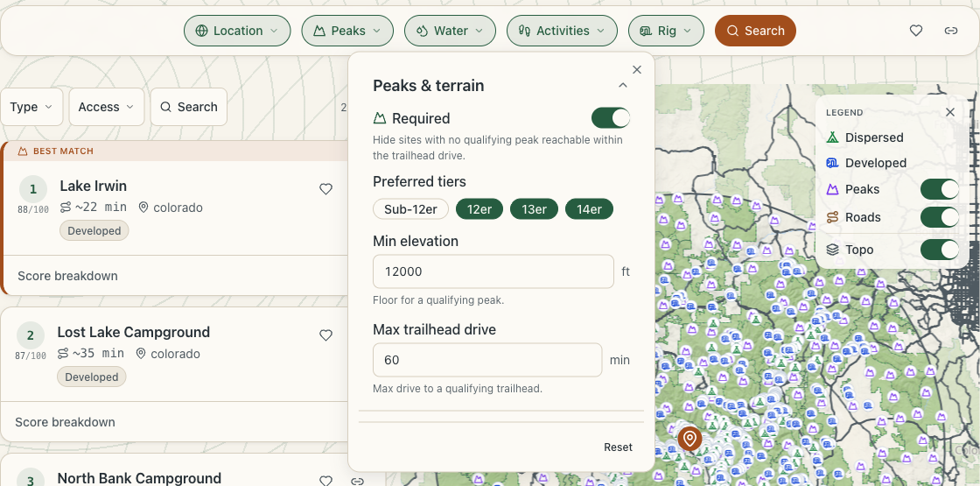The height and width of the screenshot is (486, 980).
Task: Favorite Lake Irwin with heart icon
Action: 325,189
